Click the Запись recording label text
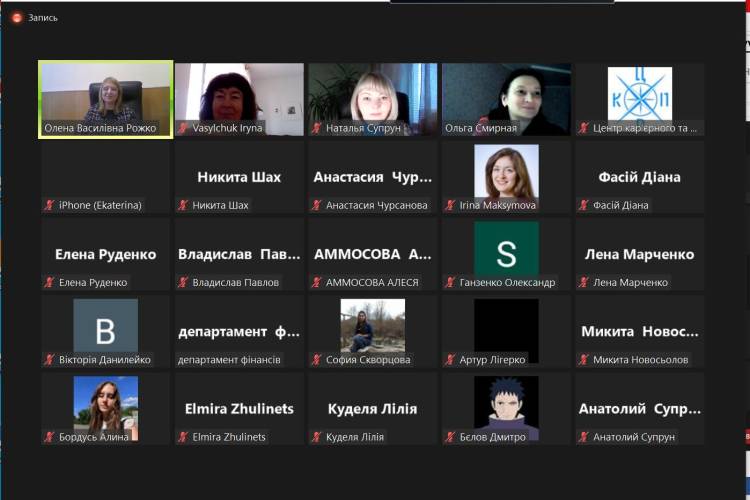The image size is (750, 500). coord(43,17)
